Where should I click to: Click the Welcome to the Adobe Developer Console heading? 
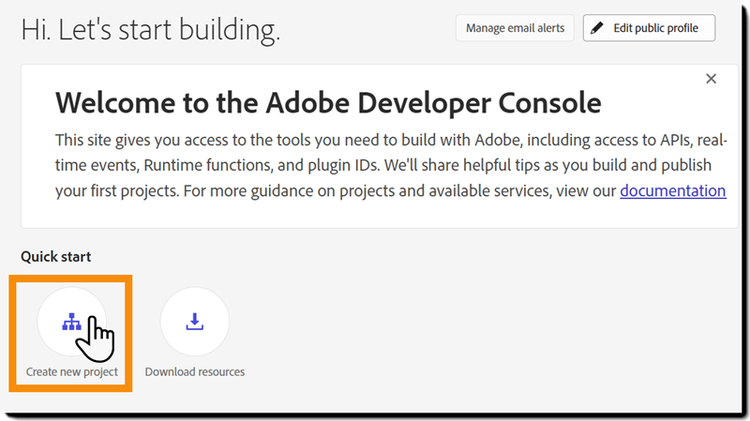(x=328, y=102)
